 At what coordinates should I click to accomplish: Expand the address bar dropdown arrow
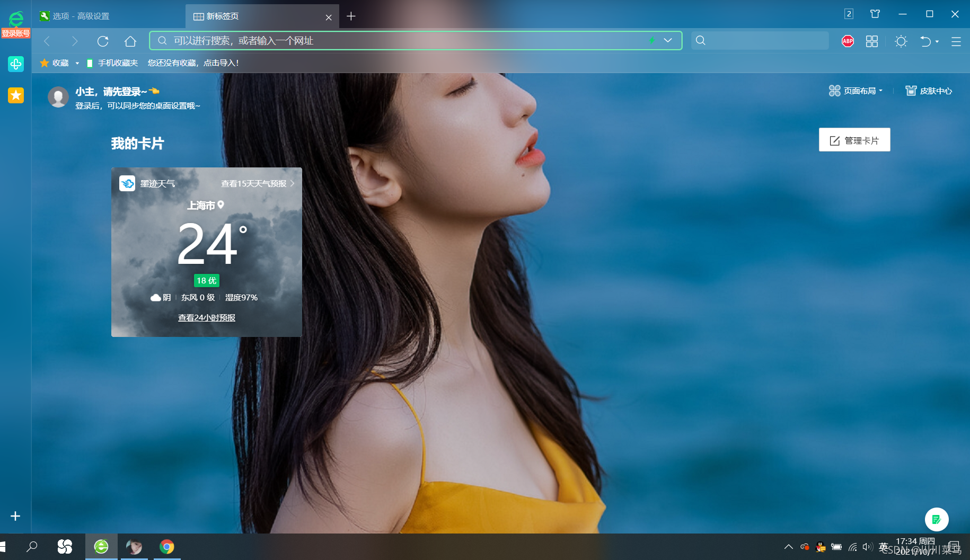[x=668, y=40]
